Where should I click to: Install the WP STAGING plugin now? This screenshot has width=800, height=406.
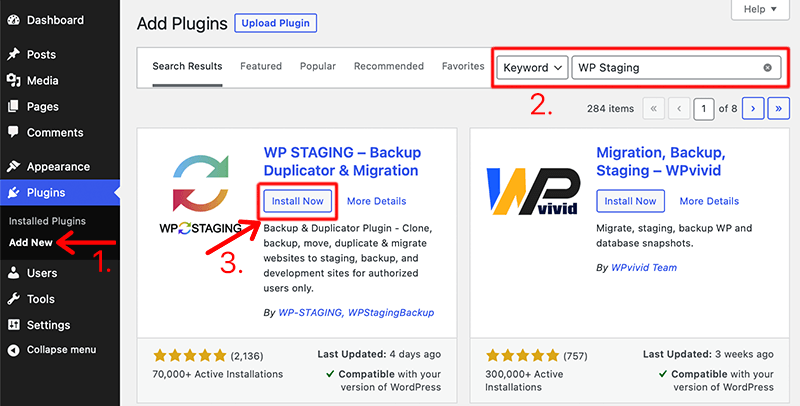[297, 201]
